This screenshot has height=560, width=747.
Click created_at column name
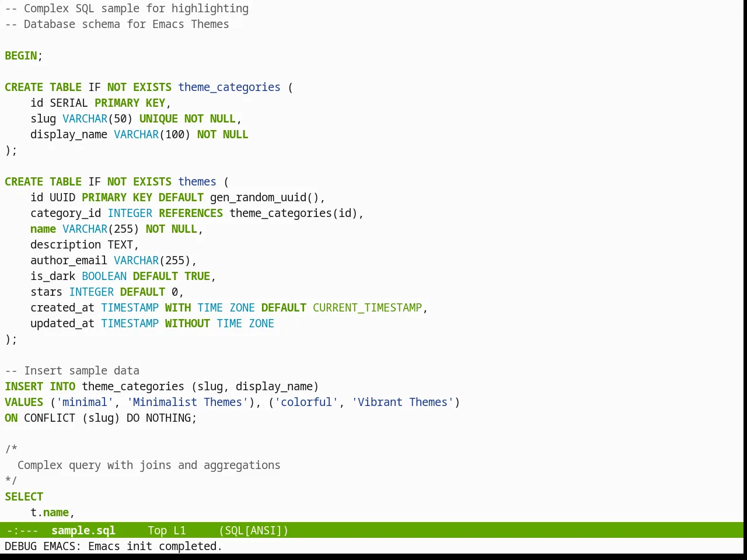coord(62,307)
